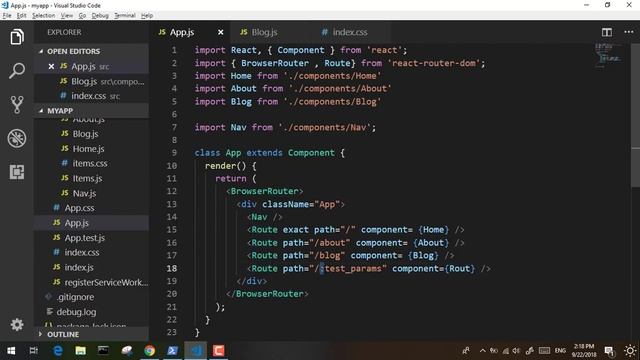Screen dimensions: 640x360
Task: Open the red C app on the taskbar
Action: coord(218,351)
